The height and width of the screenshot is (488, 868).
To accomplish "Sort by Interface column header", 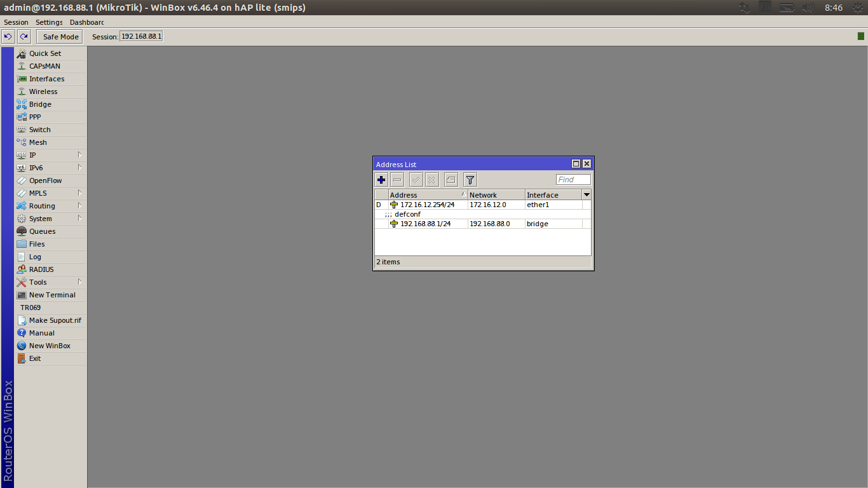I will pyautogui.click(x=553, y=195).
